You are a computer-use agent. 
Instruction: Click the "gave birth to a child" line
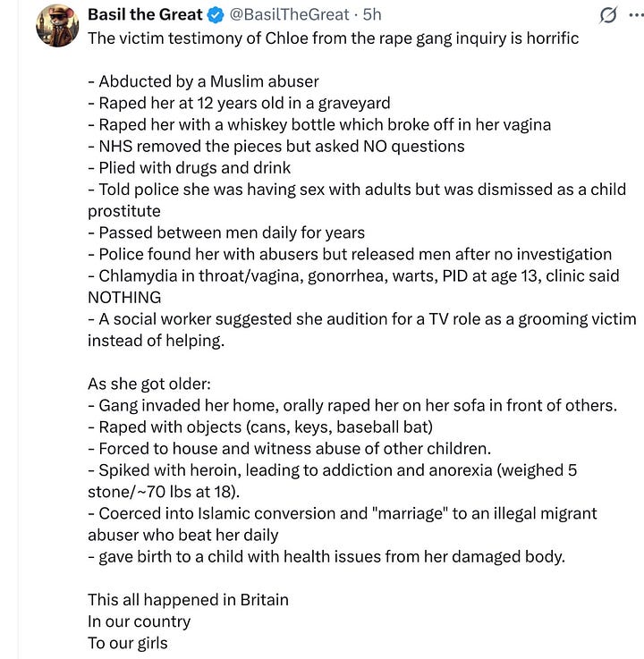pos(326,556)
